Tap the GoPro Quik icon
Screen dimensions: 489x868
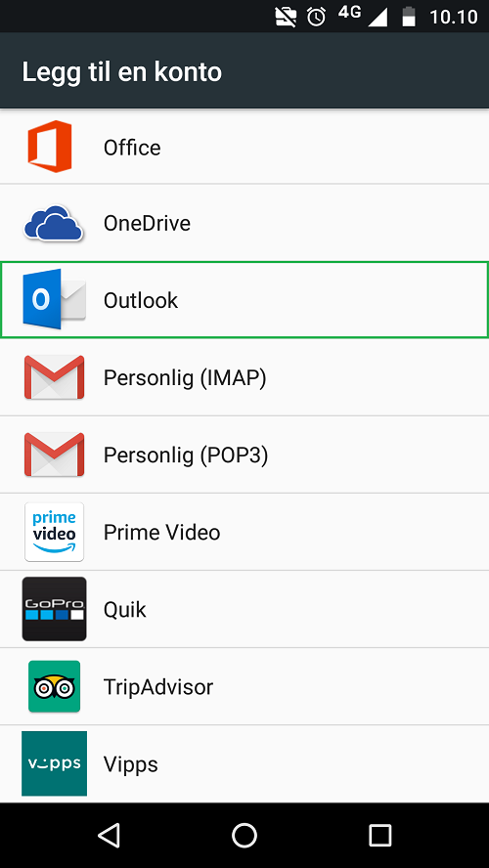point(54,609)
